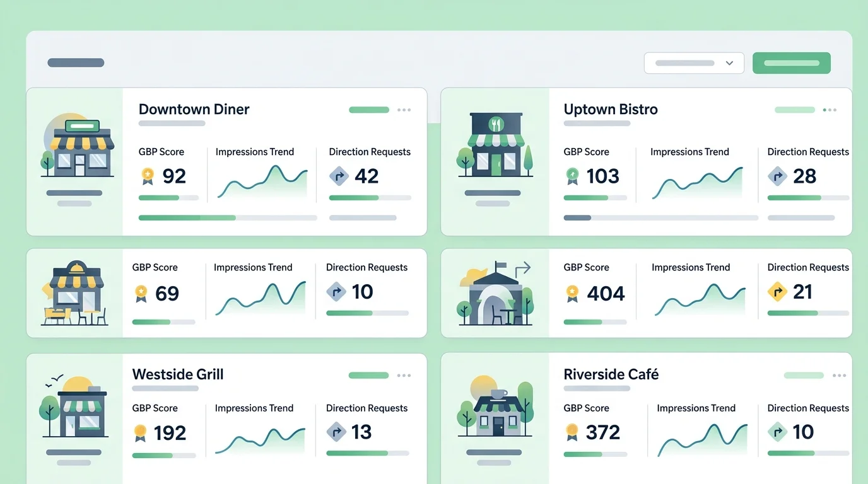
Task: Click the Direction Requests value 21
Action: pos(803,292)
